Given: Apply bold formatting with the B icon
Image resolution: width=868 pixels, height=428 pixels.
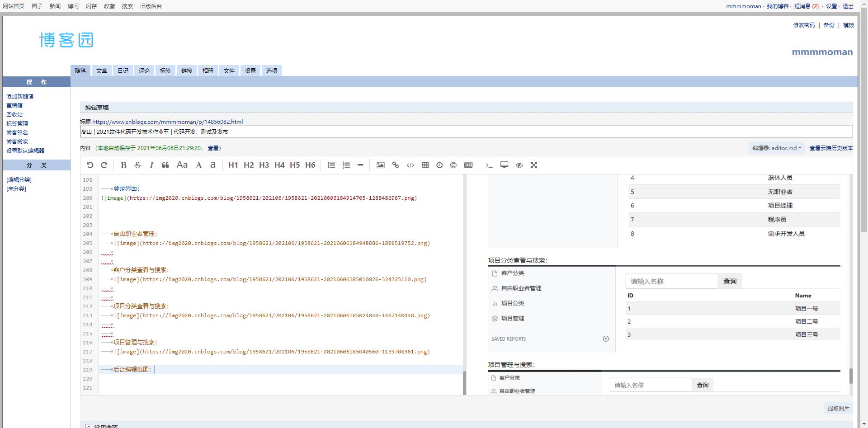Looking at the screenshot, I should [123, 165].
